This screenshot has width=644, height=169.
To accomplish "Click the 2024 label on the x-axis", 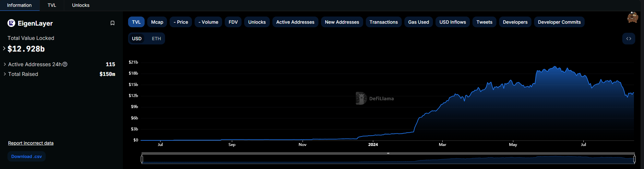I will [373, 145].
